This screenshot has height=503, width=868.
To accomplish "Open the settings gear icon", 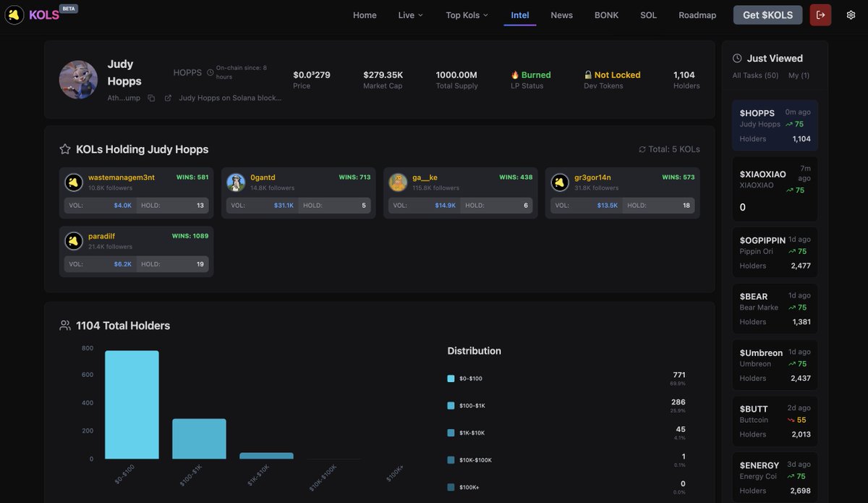I will click(x=851, y=15).
